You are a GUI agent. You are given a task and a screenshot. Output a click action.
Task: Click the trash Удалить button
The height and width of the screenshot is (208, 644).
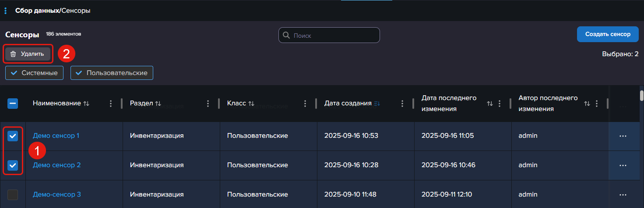[x=28, y=54]
